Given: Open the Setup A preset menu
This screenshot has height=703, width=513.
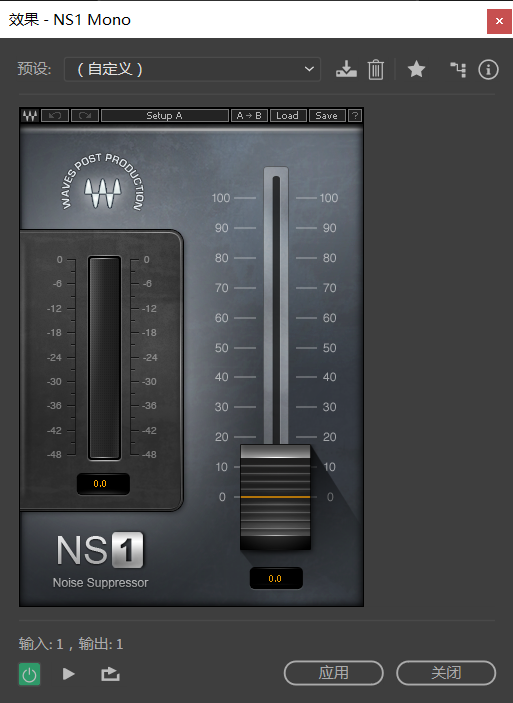Looking at the screenshot, I should tap(165, 116).
